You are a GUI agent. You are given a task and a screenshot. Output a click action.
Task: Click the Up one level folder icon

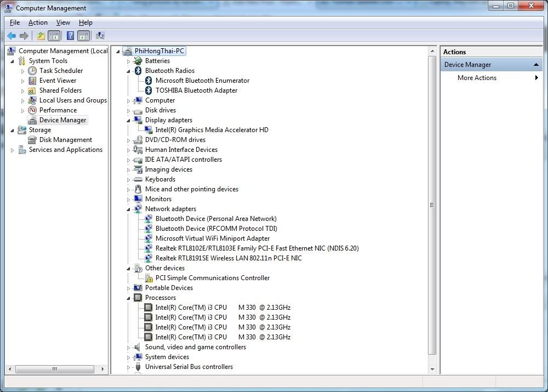coord(41,36)
